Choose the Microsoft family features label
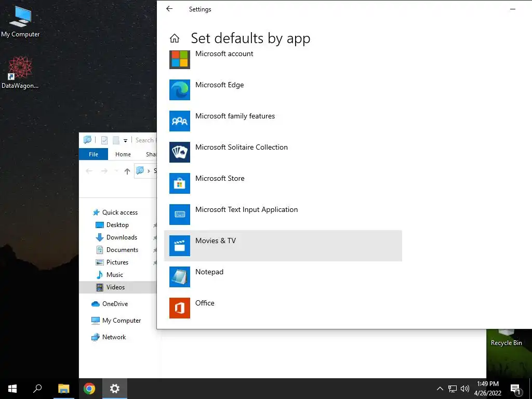 pos(235,116)
